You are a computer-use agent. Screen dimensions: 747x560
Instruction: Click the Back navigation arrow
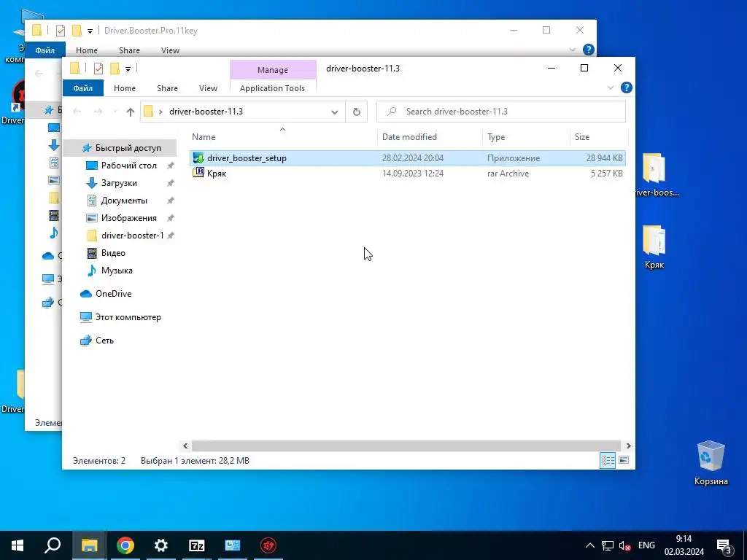point(77,112)
